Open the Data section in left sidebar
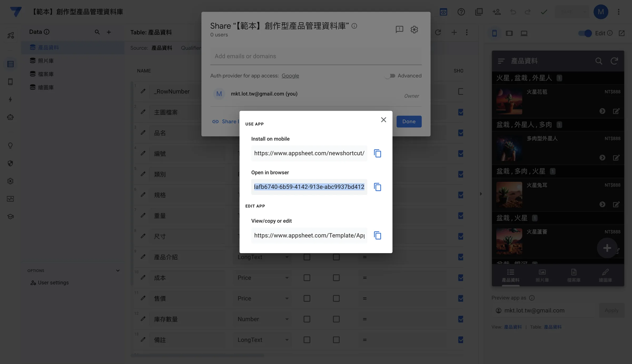This screenshot has width=632, height=364. coord(10,64)
